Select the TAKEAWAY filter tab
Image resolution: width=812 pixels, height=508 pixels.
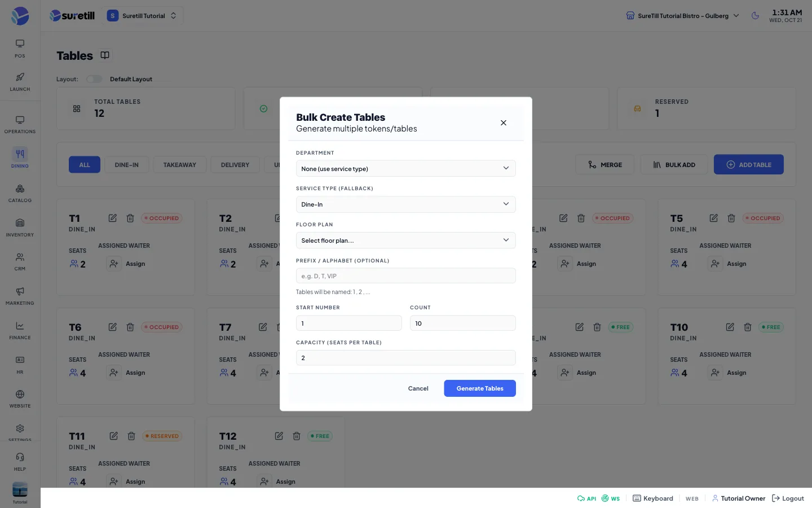coord(180,165)
